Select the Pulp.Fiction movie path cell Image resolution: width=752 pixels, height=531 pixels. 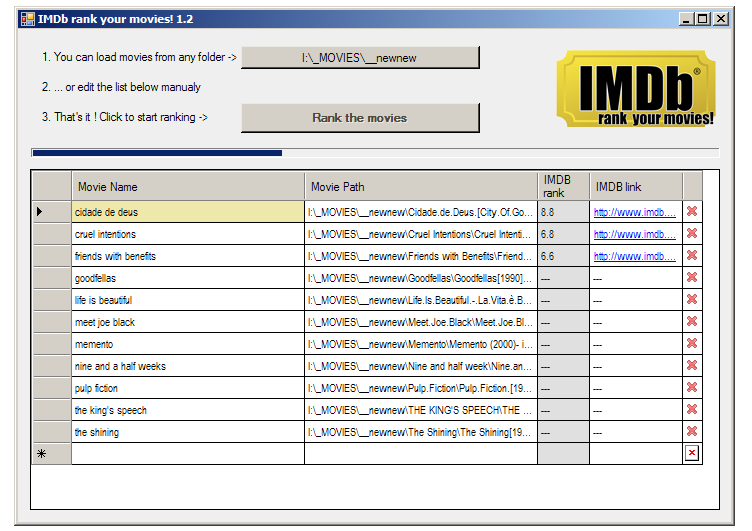(x=421, y=388)
